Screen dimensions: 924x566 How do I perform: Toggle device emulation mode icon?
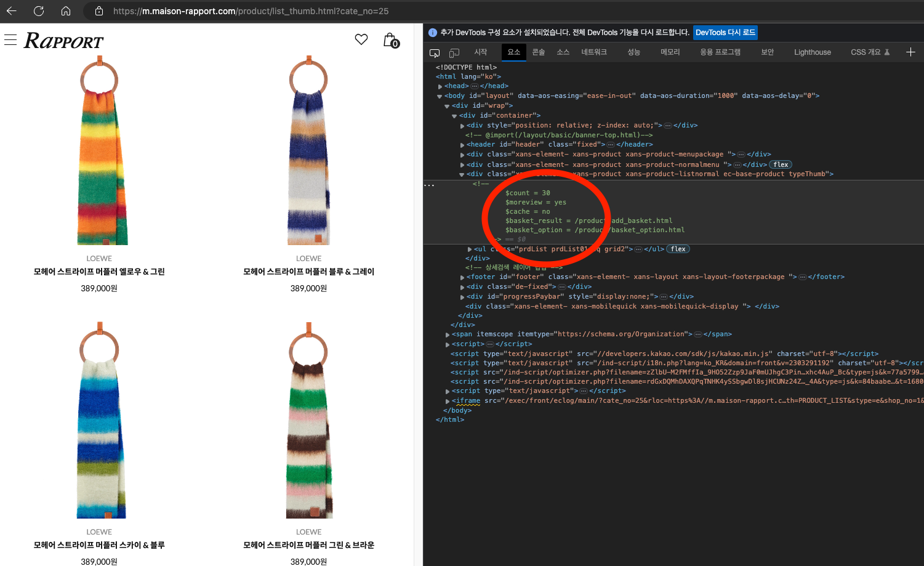454,52
